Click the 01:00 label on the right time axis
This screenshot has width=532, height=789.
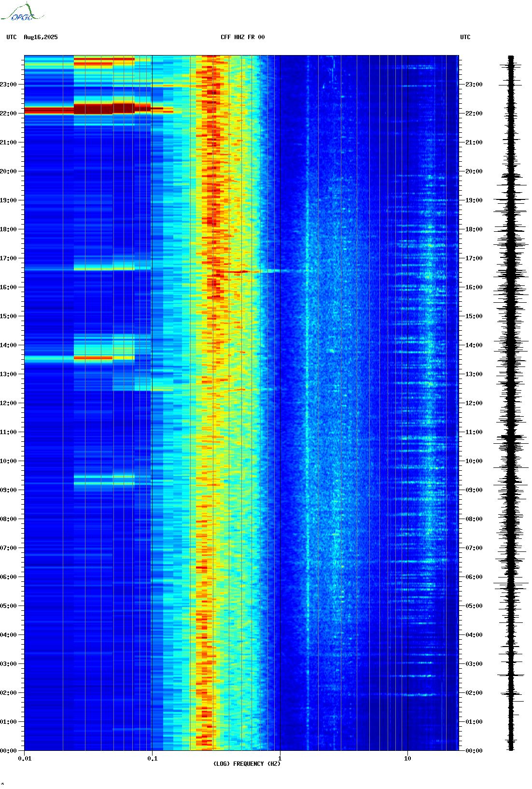[x=474, y=722]
